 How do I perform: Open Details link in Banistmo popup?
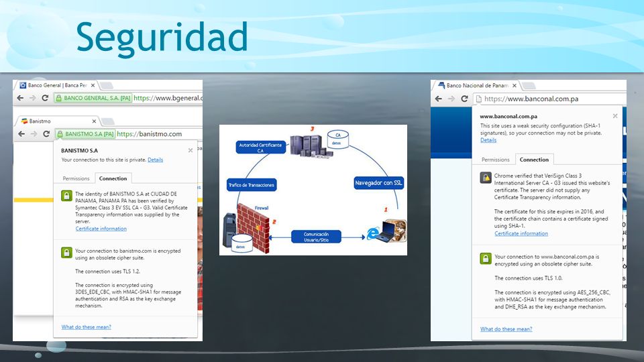pos(155,160)
